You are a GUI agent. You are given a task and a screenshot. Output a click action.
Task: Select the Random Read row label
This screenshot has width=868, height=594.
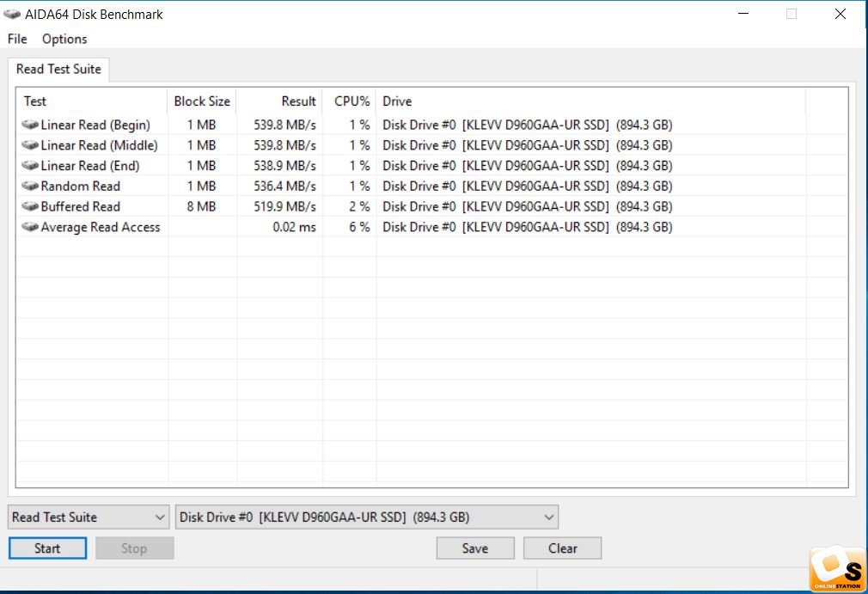[80, 186]
